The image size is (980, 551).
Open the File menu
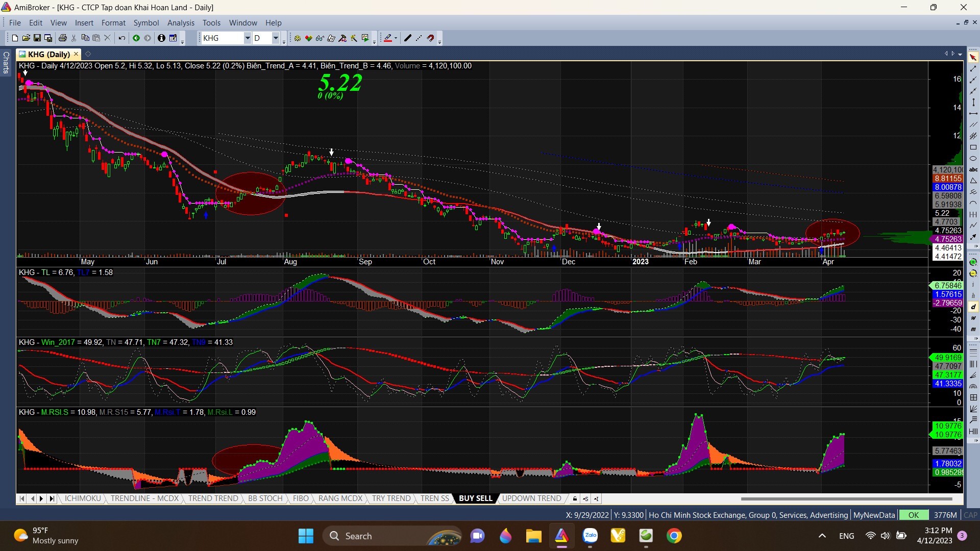pos(15,23)
